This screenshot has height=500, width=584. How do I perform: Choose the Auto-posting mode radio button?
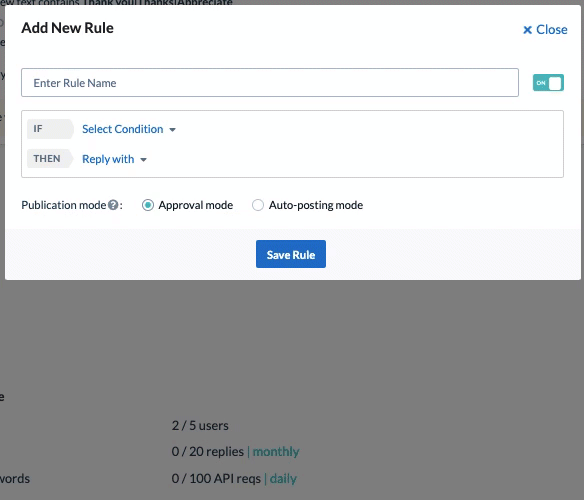click(258, 205)
